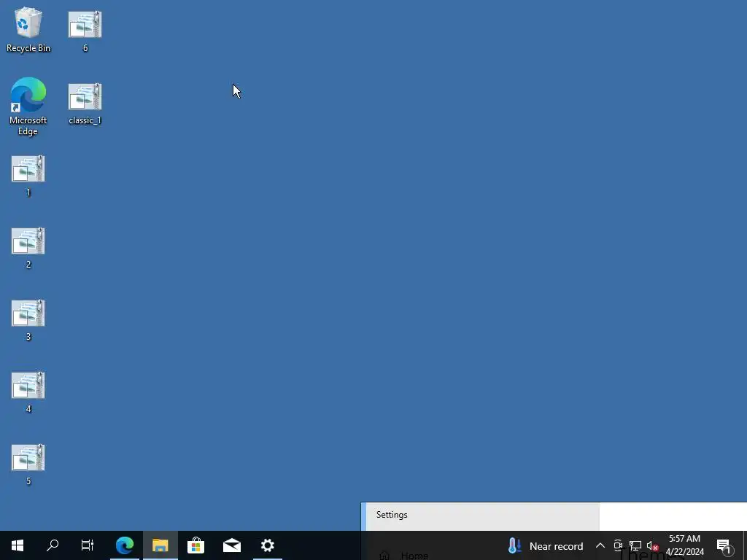Open the network status tray icon
This screenshot has width=747, height=560.
click(635, 545)
